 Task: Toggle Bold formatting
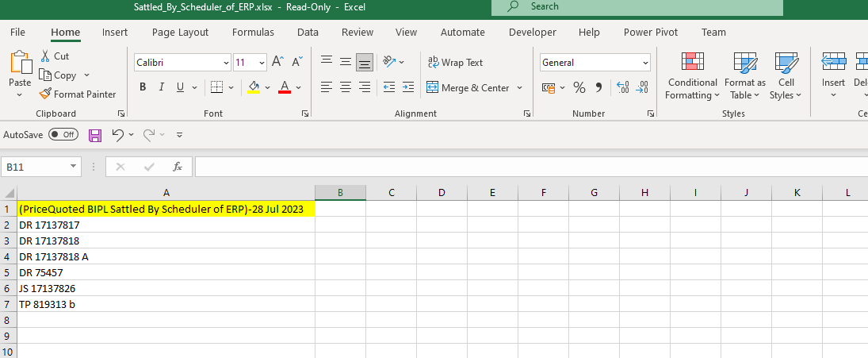tap(143, 87)
